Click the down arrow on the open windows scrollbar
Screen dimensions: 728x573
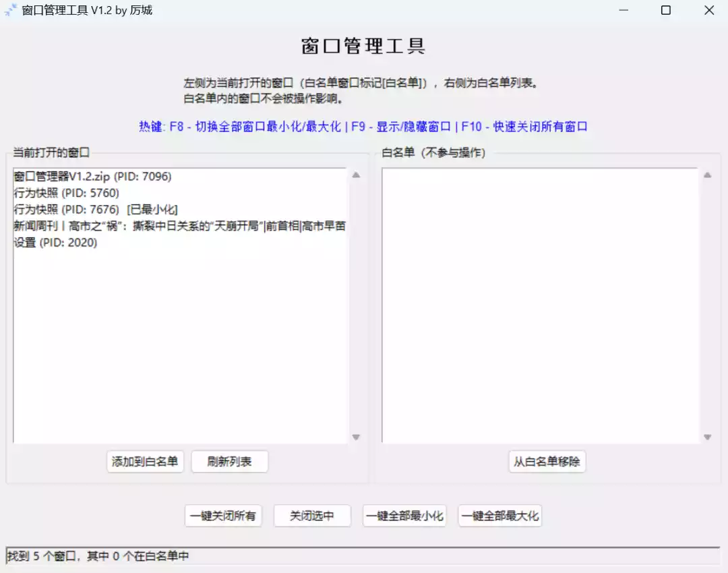(357, 436)
